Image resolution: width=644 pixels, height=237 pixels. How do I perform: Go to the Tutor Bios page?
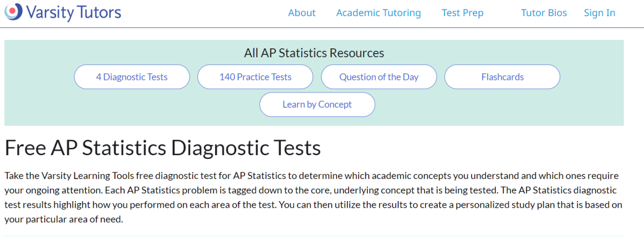[x=544, y=13]
